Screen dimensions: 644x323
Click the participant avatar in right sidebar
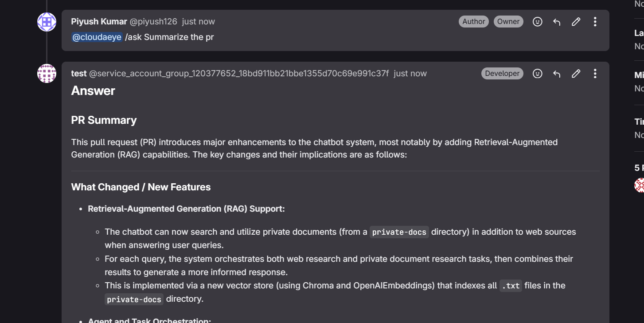(640, 185)
